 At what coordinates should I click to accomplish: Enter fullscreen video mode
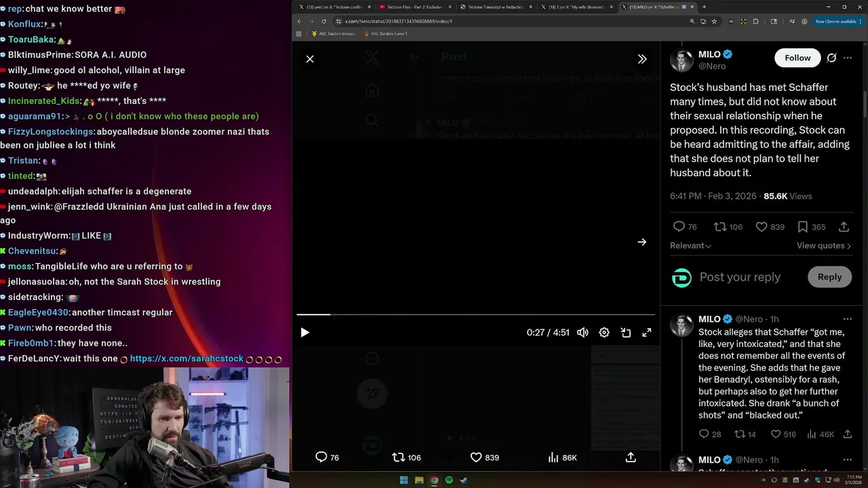[x=647, y=333]
